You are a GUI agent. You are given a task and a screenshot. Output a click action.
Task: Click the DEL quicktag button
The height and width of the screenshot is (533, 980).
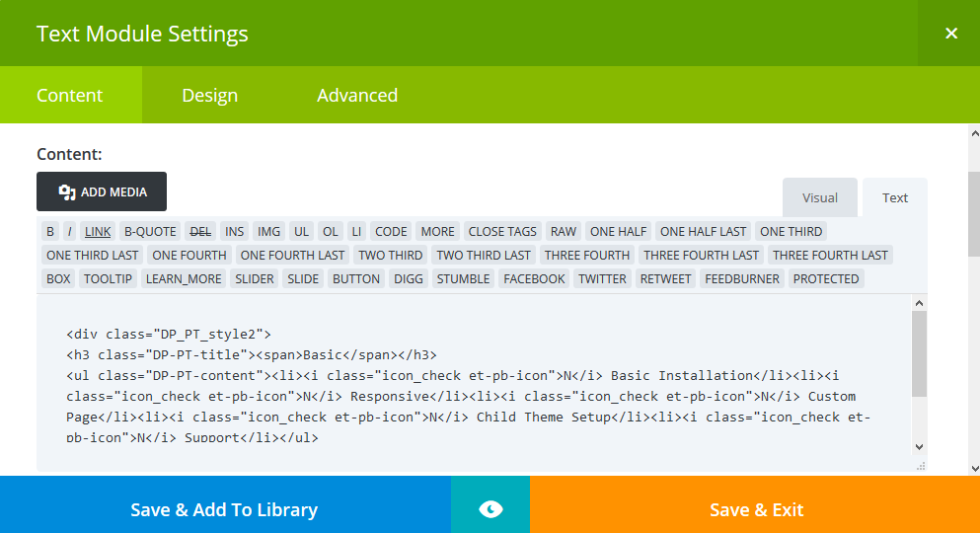(x=200, y=231)
